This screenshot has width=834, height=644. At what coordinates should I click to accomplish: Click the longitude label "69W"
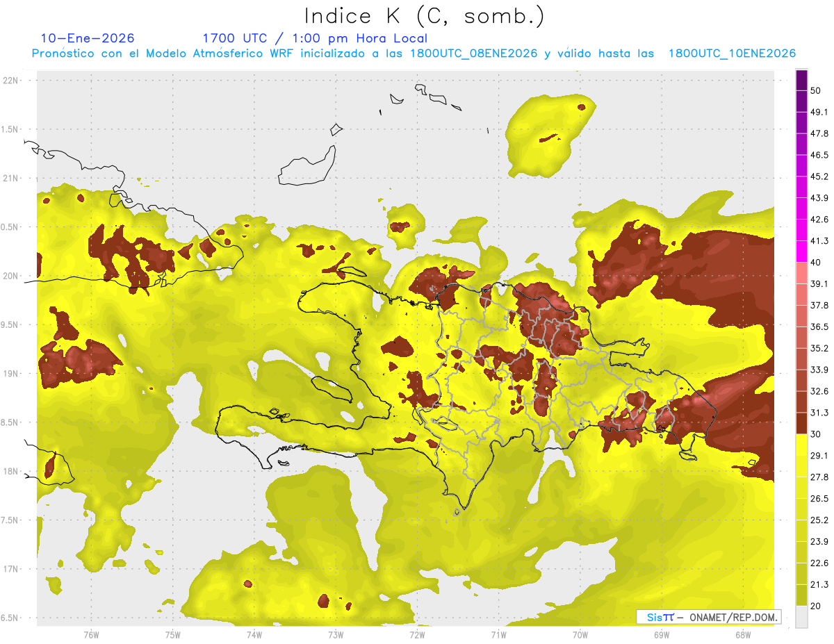click(x=661, y=634)
